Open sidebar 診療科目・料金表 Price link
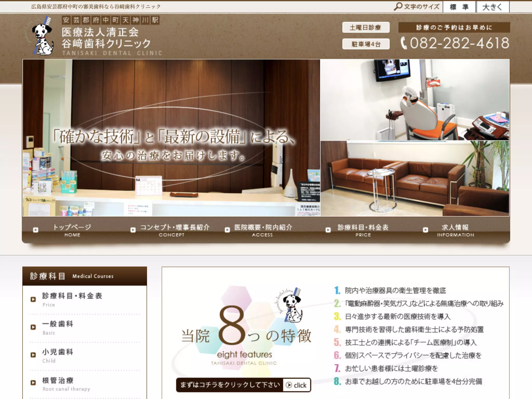The image size is (532, 399). point(72,300)
